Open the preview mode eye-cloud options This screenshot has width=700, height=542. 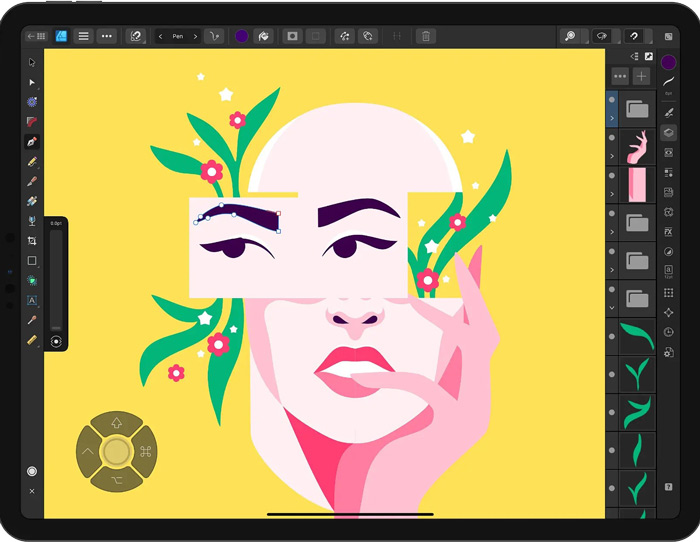click(602, 36)
